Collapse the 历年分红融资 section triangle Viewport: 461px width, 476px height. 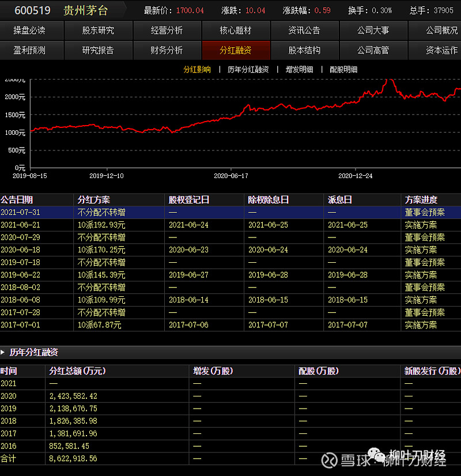[3, 352]
